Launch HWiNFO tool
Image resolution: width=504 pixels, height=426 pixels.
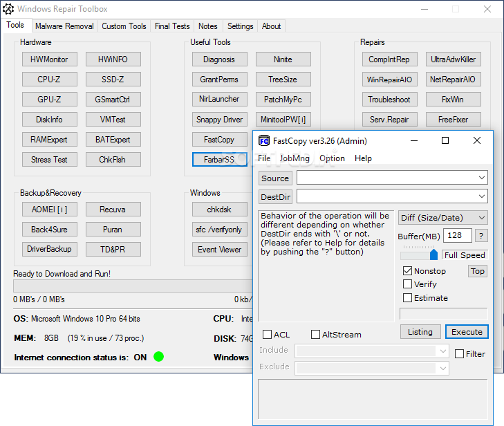(113, 59)
